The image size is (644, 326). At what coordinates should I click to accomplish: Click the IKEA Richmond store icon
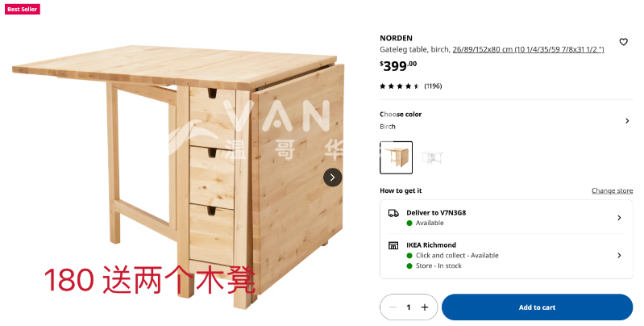(x=393, y=245)
